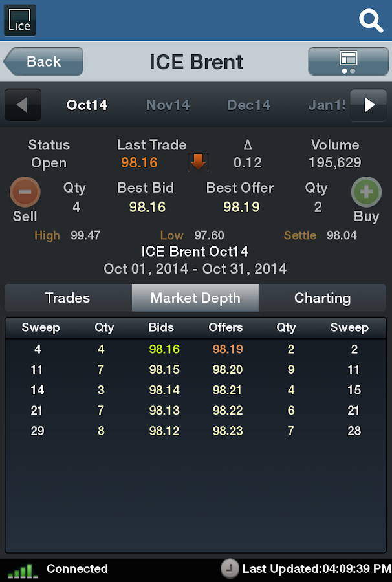Go back using the Back button

coord(43,61)
